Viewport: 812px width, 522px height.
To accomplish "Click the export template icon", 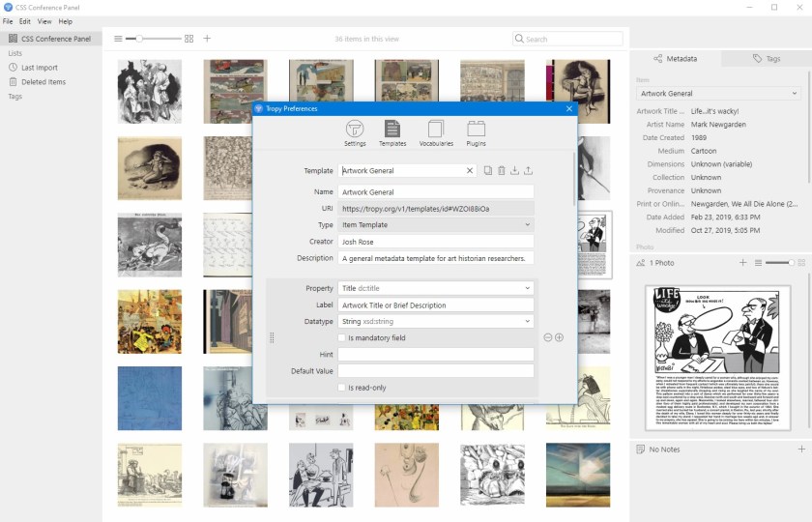I will click(x=529, y=171).
